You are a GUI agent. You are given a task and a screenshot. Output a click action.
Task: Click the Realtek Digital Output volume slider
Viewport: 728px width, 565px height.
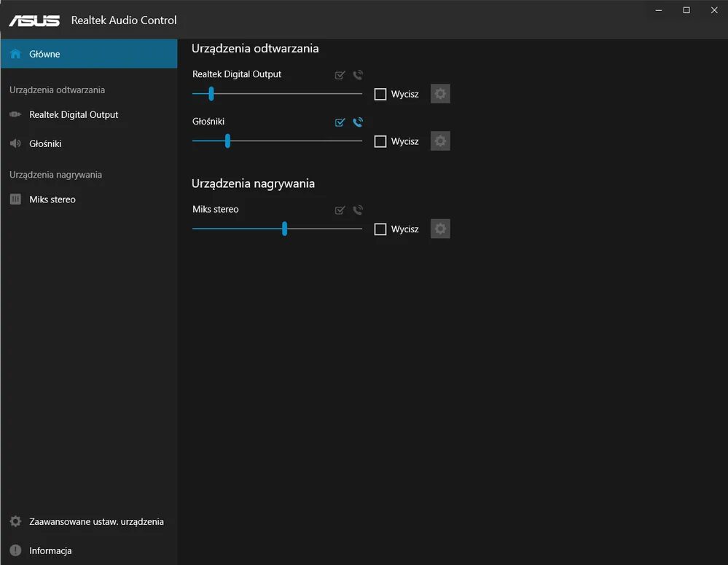277,94
